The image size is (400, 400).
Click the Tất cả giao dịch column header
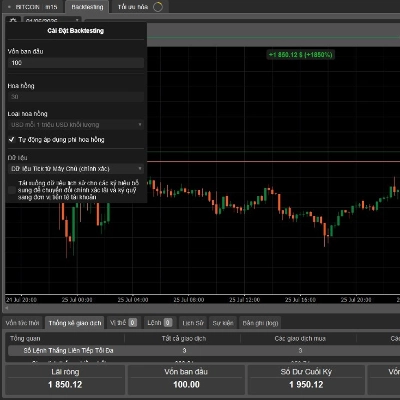pos(184,339)
